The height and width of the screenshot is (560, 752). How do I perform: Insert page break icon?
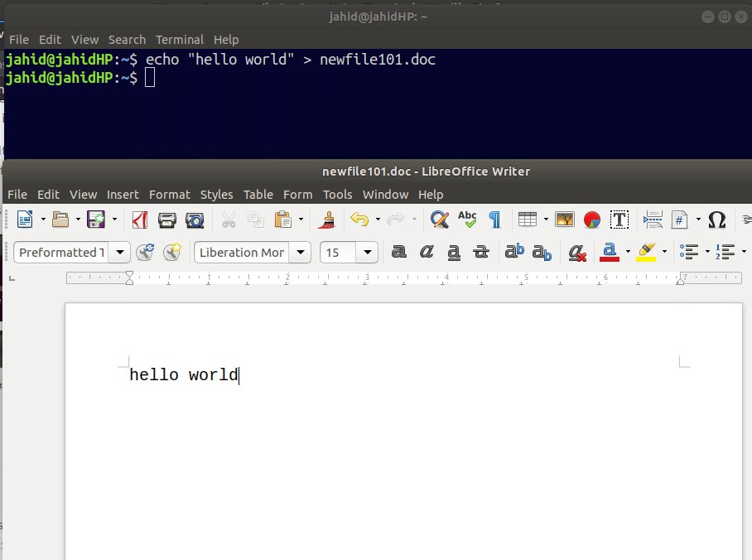tap(653, 220)
